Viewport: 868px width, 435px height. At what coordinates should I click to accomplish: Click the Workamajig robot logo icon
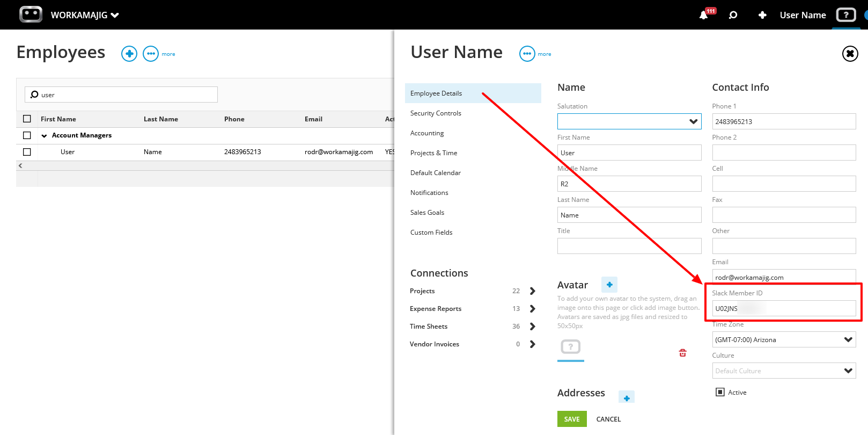click(31, 15)
